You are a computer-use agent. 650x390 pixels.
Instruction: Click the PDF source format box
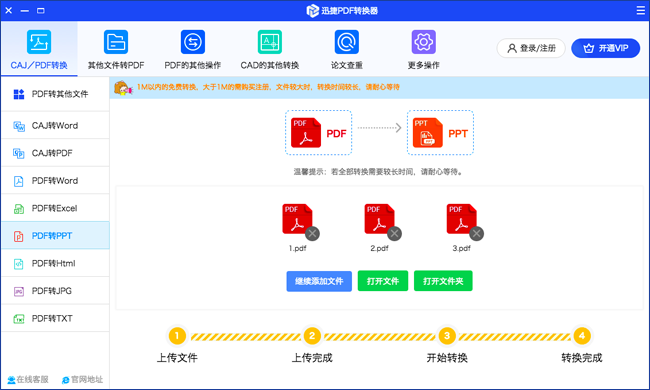click(318, 133)
